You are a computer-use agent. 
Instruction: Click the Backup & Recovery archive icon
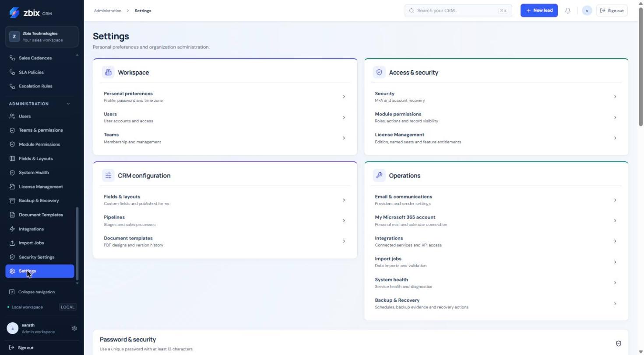tap(12, 201)
